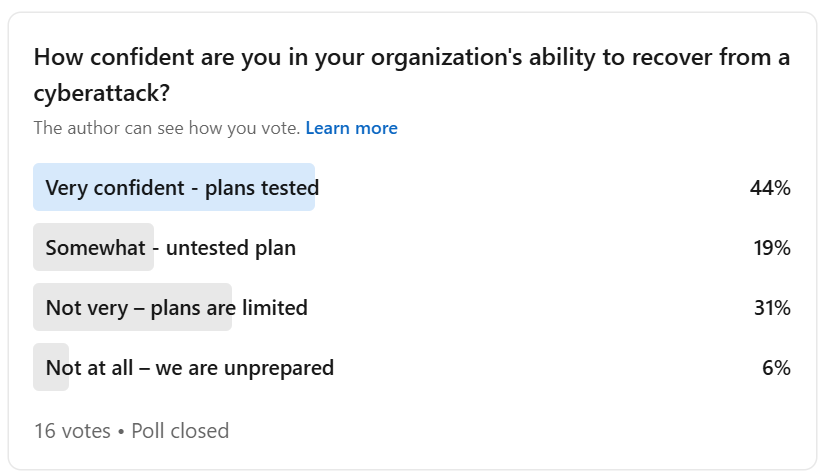Screen dimensions: 825x475
Task: Choose the 'Somewhat - untested plan' option
Action: (170, 248)
